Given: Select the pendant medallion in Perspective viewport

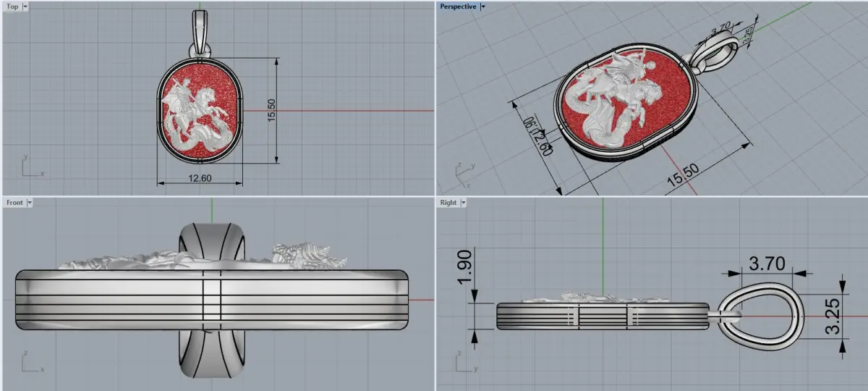Looking at the screenshot, I should 626,101.
